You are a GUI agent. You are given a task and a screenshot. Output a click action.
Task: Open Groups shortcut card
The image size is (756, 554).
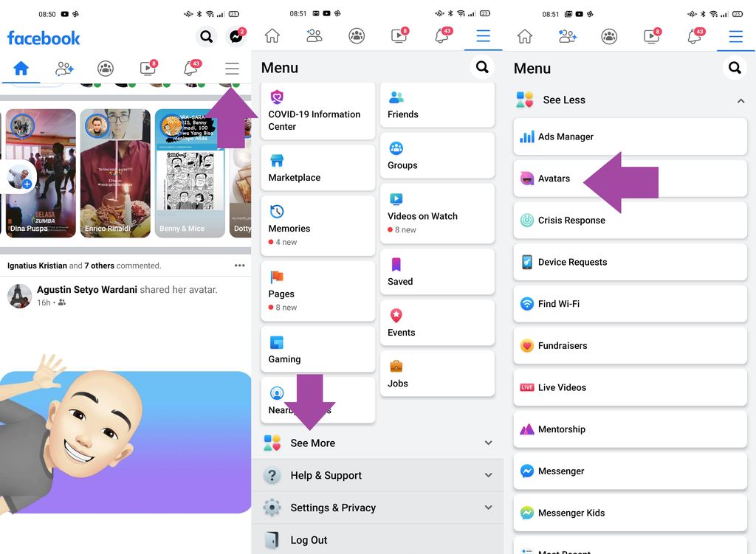437,156
